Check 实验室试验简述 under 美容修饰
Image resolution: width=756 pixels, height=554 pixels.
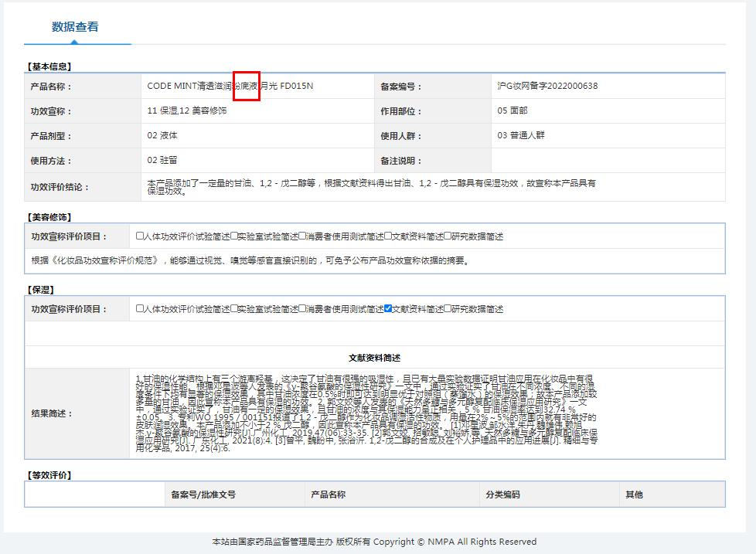pos(234,236)
